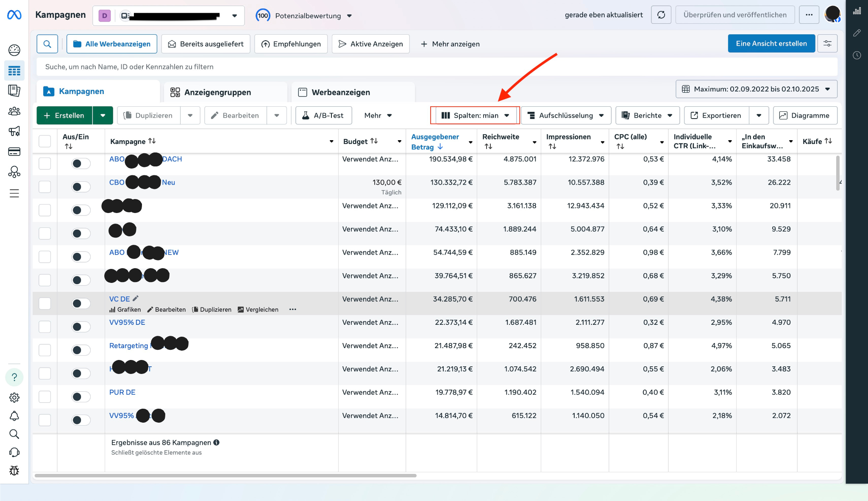Open the bug report icon
868x501 pixels.
coord(14,471)
